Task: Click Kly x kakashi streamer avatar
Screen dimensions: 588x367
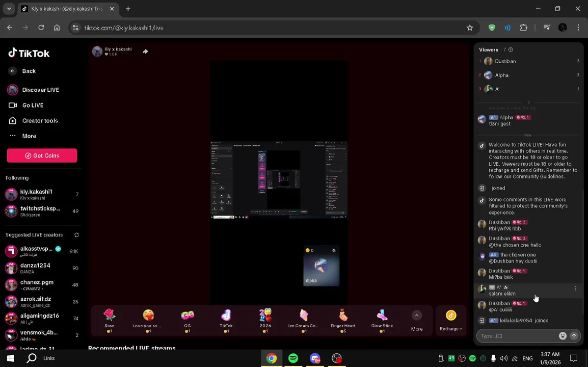Action: pos(97,51)
